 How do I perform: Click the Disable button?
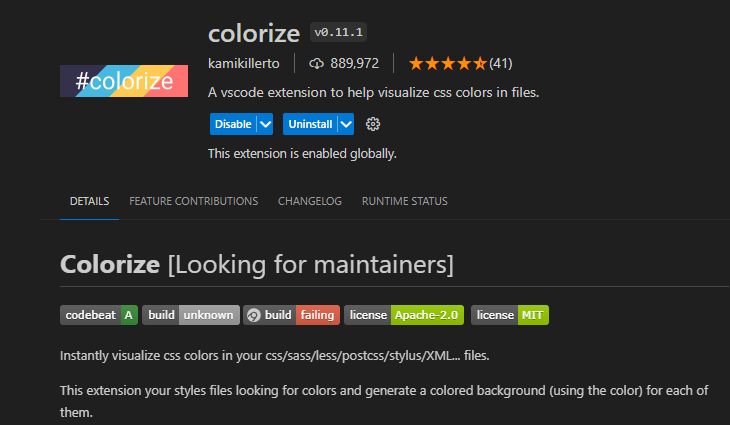(233, 124)
